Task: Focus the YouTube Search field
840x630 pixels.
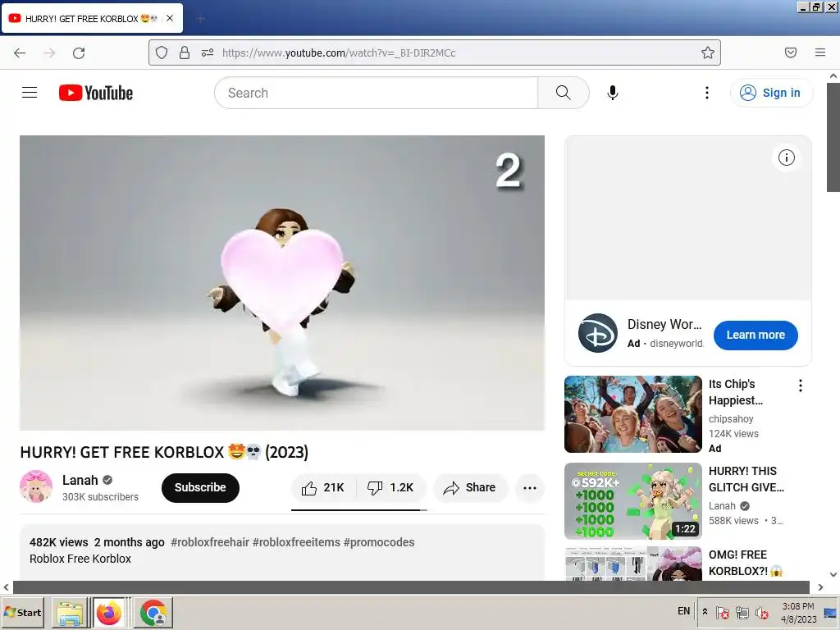Action: click(x=376, y=93)
